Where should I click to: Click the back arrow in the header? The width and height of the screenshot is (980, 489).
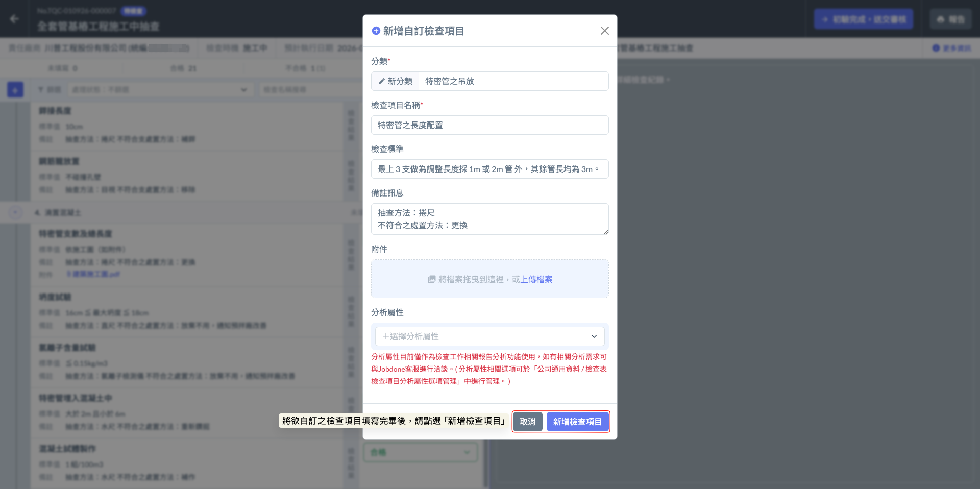click(14, 19)
